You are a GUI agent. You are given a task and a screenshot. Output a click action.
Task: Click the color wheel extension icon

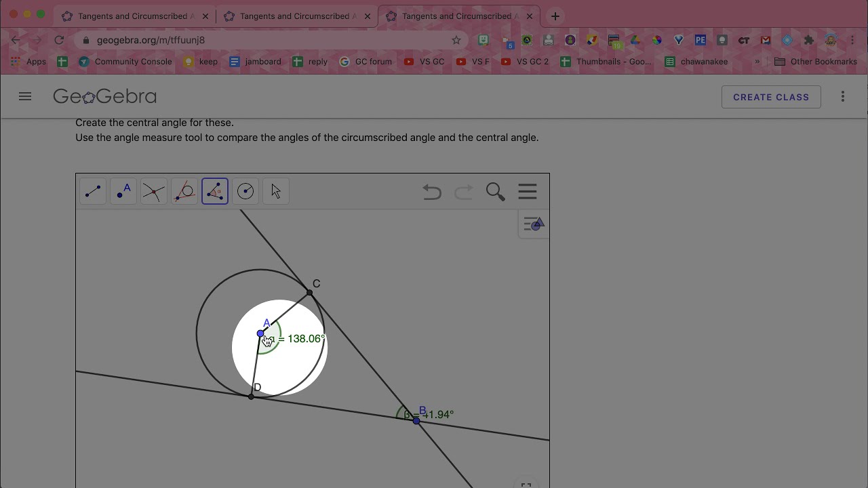click(657, 41)
